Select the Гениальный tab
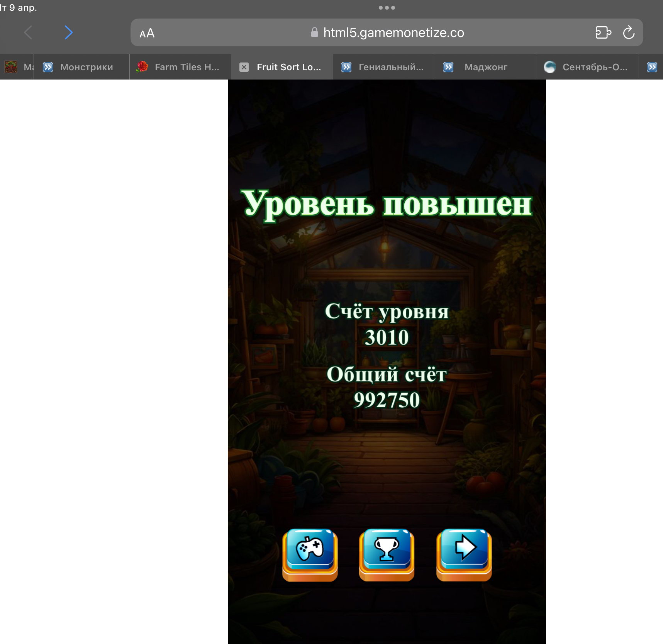The image size is (663, 644). [390, 66]
